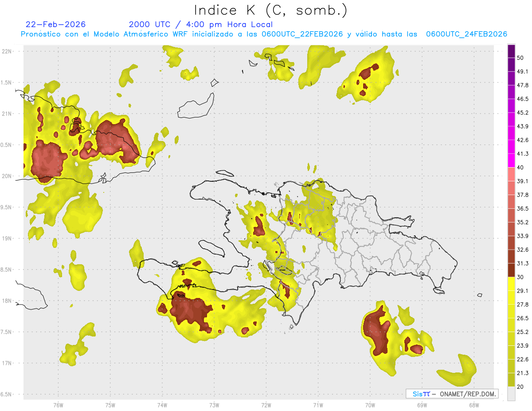Click the WRF model forecast description line

[x=264, y=34]
